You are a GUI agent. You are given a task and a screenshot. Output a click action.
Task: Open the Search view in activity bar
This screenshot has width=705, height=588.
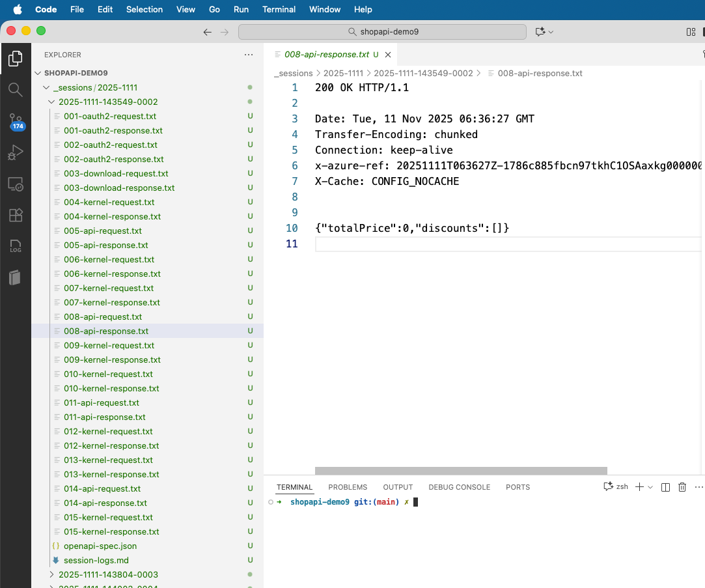[x=15, y=90]
